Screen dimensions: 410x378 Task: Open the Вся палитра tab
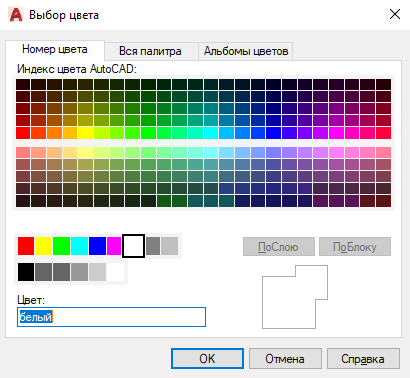pos(150,51)
